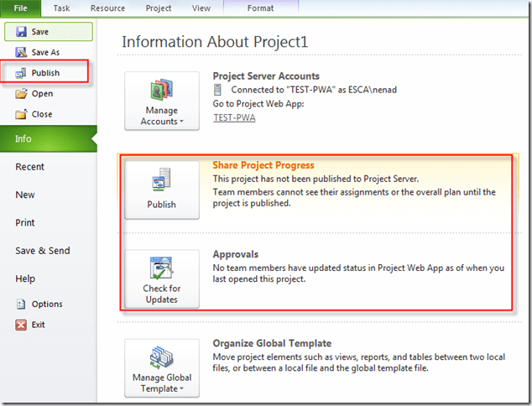Open Save & Send in backstage menu
Screen dimensions: 532x406
43,251
